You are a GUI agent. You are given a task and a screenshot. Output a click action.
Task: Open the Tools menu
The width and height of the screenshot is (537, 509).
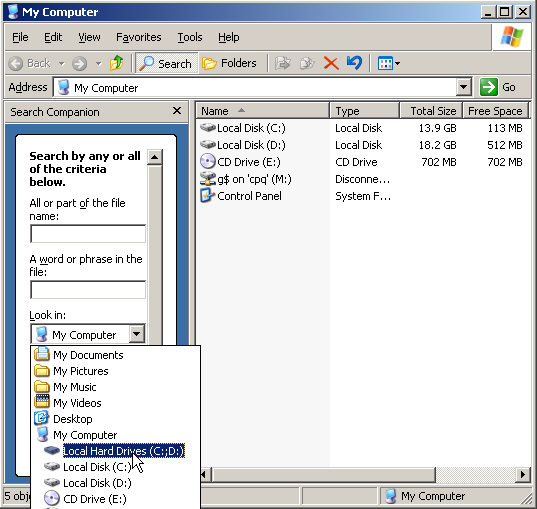190,37
